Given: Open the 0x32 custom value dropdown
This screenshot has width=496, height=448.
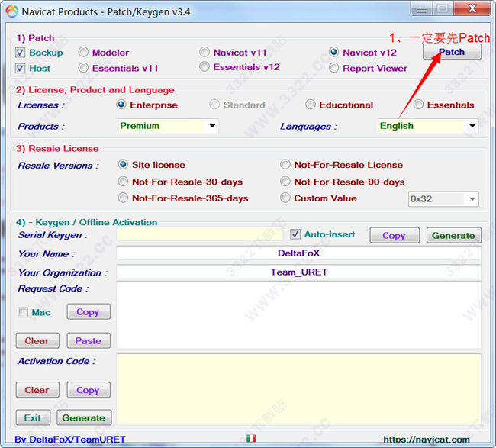Looking at the screenshot, I should pyautogui.click(x=443, y=199).
